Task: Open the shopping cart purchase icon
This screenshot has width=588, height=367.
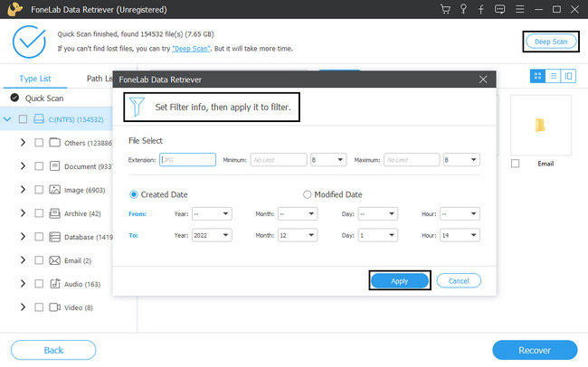Action: [x=445, y=9]
